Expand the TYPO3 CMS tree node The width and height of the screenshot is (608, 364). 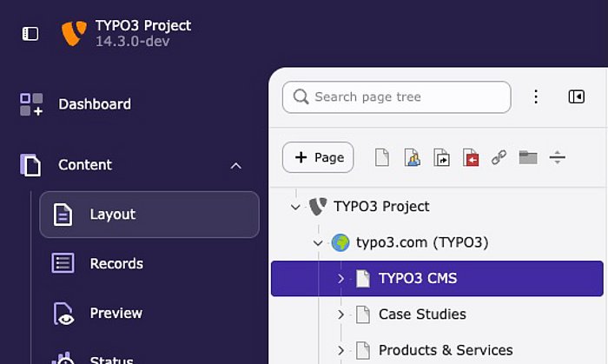[x=340, y=279]
